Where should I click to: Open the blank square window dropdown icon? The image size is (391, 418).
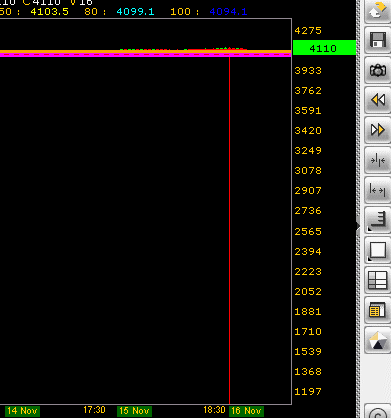coord(378,250)
